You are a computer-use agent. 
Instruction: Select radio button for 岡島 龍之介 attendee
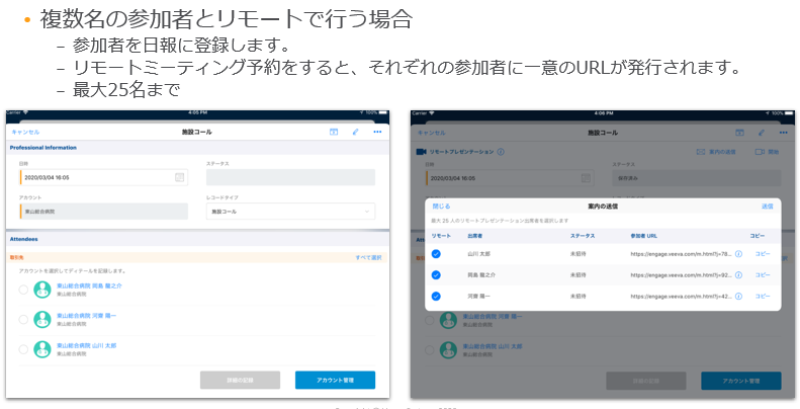click(x=23, y=290)
